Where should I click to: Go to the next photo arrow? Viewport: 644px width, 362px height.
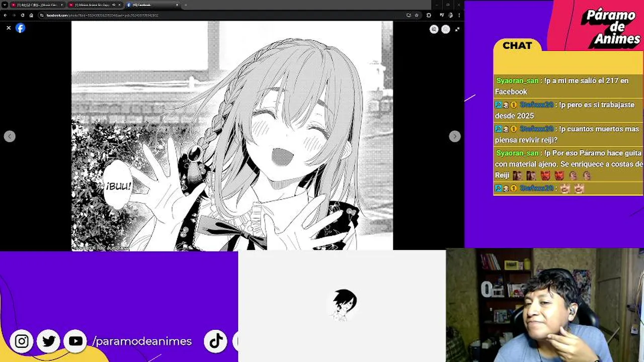454,136
